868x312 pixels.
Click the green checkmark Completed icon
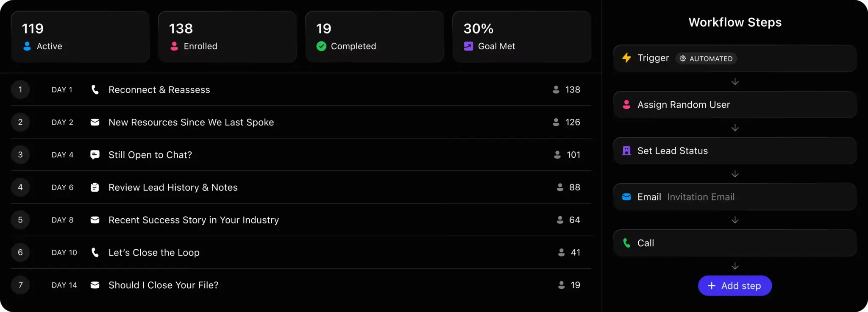pyautogui.click(x=321, y=46)
